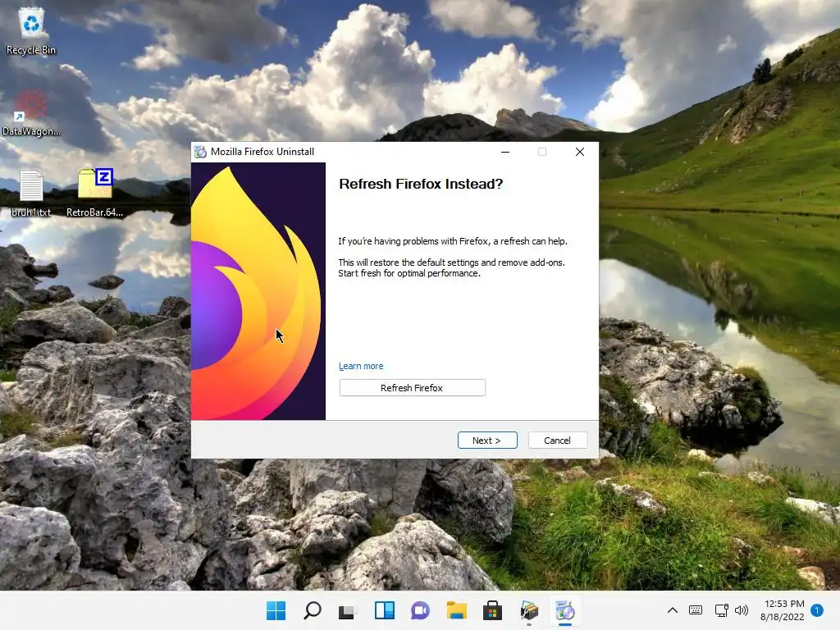Viewport: 840px width, 630px height.
Task: Open File Explorer from taskbar
Action: [456, 610]
